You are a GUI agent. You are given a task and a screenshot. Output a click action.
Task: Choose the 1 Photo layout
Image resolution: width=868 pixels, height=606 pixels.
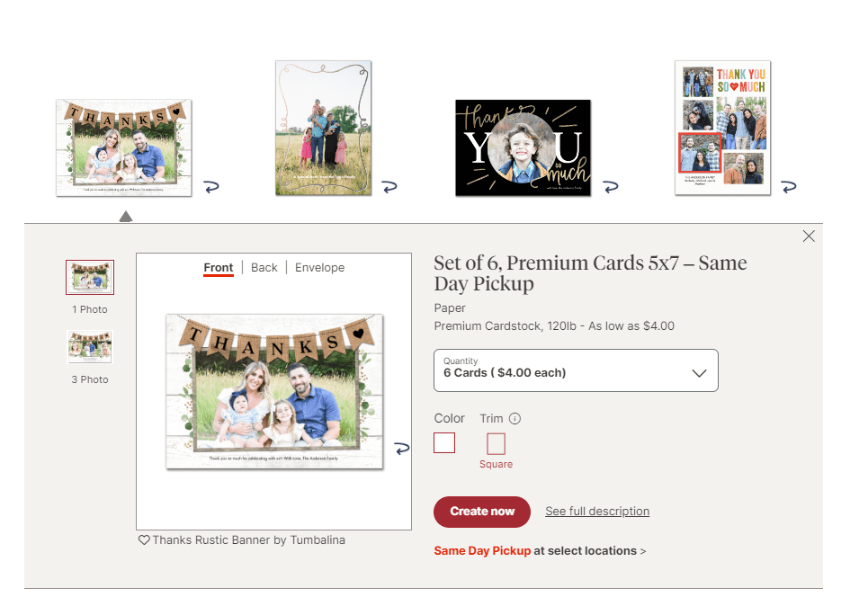(x=90, y=277)
